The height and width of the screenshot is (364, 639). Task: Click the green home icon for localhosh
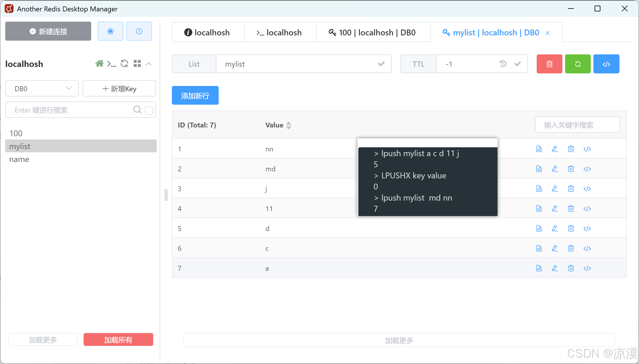[x=99, y=63]
